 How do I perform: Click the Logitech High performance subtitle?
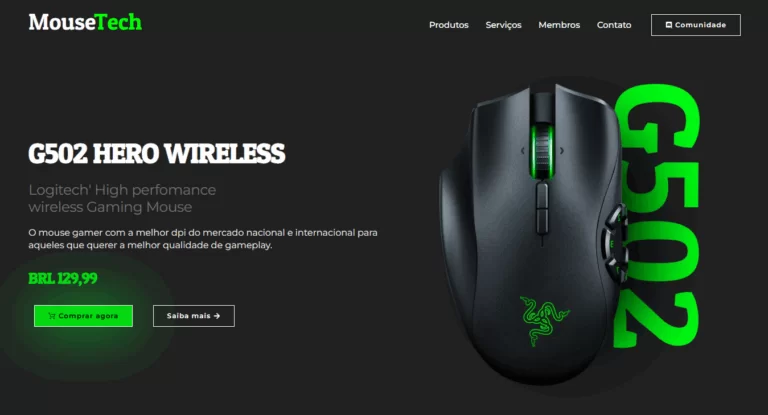(122, 198)
